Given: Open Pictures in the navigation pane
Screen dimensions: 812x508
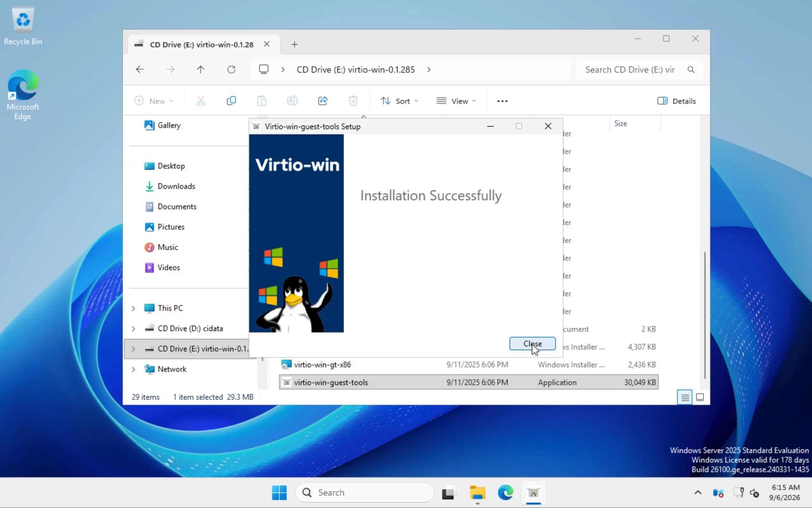Looking at the screenshot, I should coord(164,227).
